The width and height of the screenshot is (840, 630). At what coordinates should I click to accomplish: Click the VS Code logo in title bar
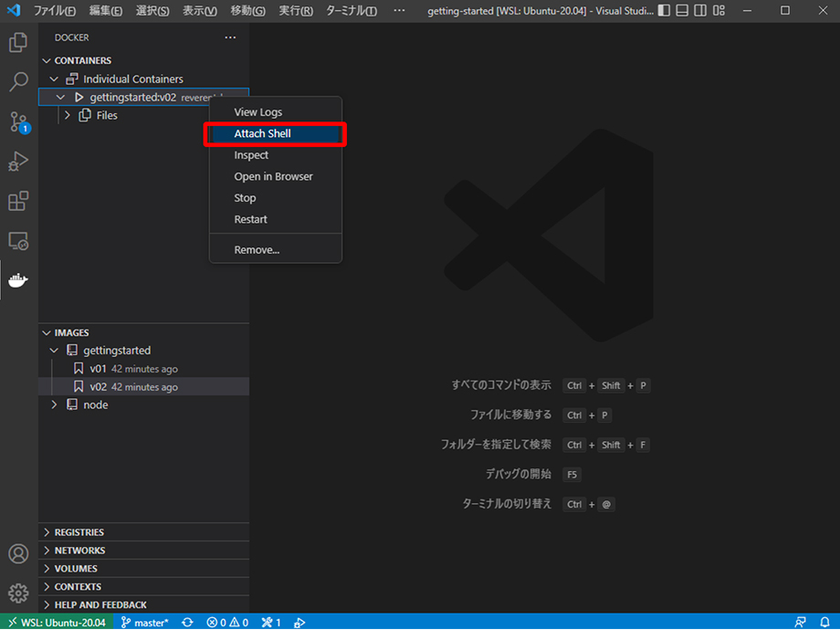(14, 10)
